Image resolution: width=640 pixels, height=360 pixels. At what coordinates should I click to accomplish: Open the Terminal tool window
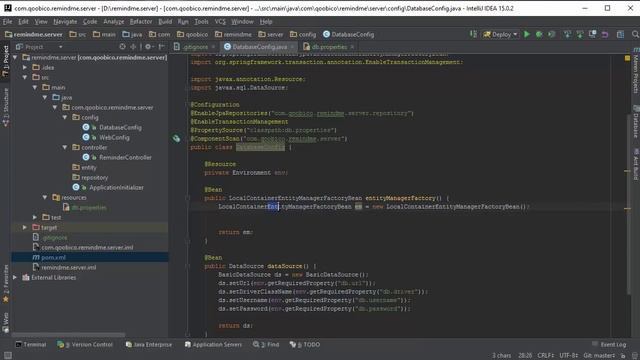[31, 344]
